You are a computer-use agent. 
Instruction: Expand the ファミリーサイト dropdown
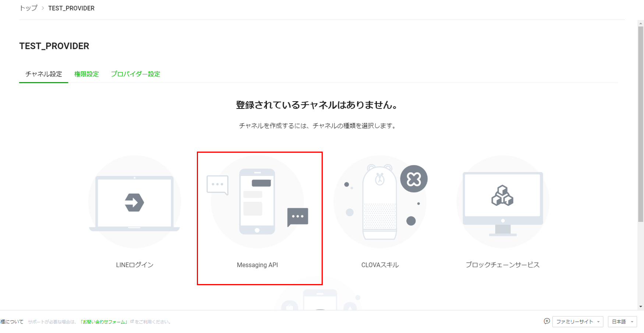[578, 322]
